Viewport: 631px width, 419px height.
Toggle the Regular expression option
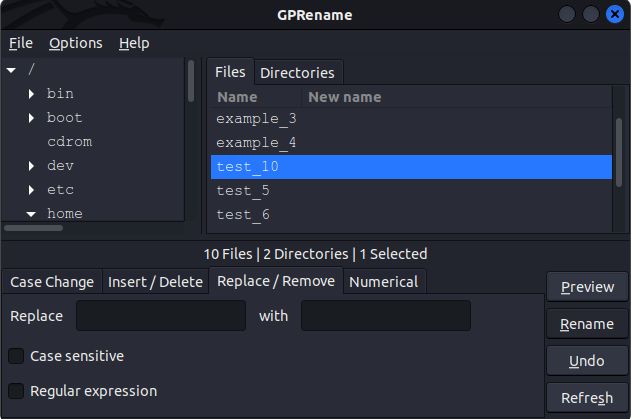(x=16, y=391)
